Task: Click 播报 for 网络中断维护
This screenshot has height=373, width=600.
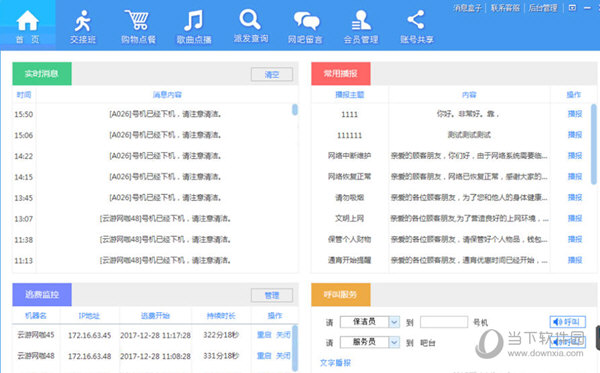Action: (x=575, y=156)
